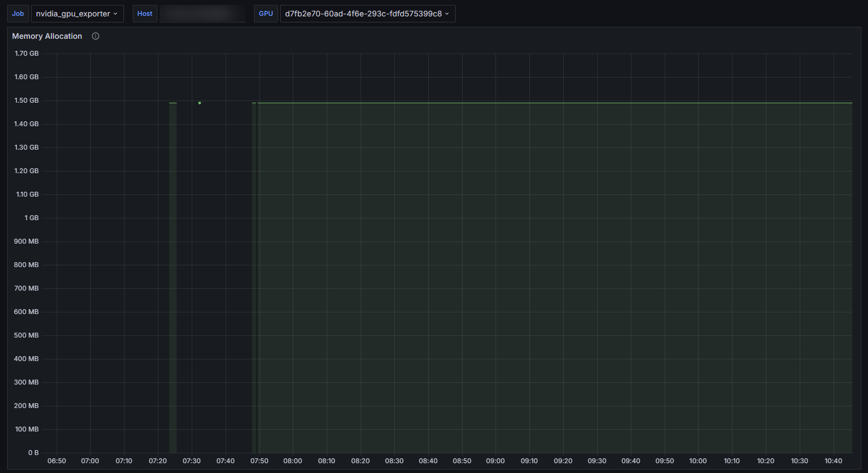Click the 500 MB y-axis label

[x=27, y=335]
